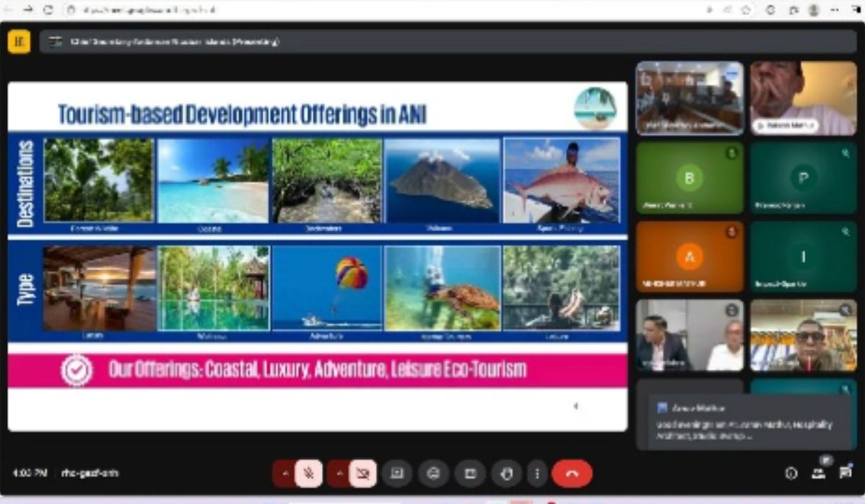Image resolution: width=865 pixels, height=504 pixels.
Task: Raise hand using the hand icon
Action: pyautogui.click(x=507, y=474)
